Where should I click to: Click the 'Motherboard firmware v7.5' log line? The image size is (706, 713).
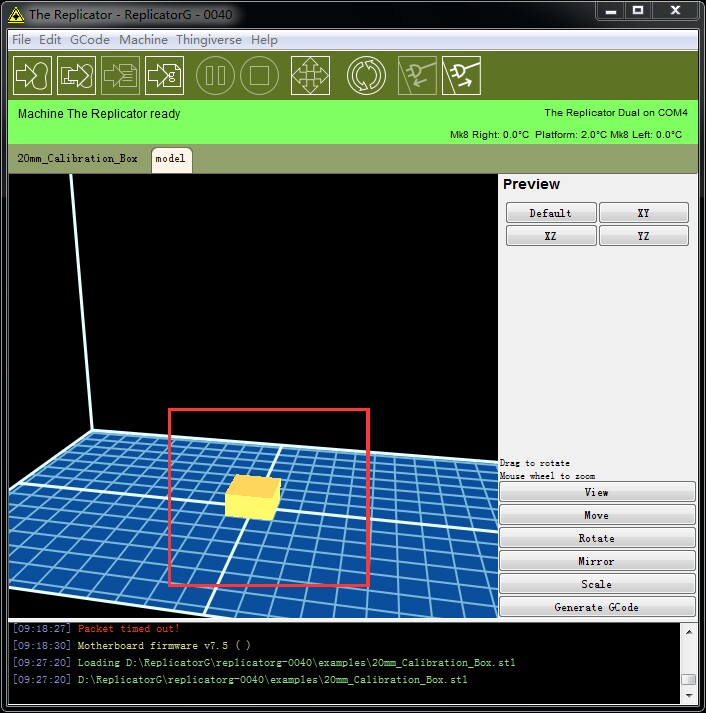coord(164,646)
